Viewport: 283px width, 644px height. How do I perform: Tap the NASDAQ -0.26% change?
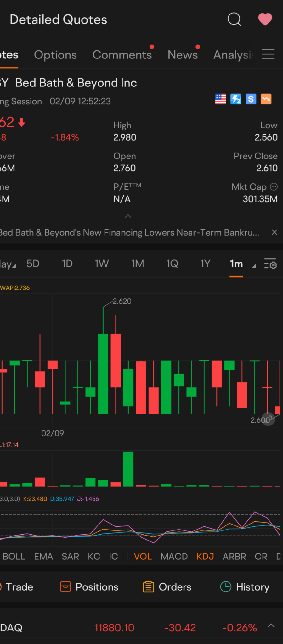pos(240,628)
